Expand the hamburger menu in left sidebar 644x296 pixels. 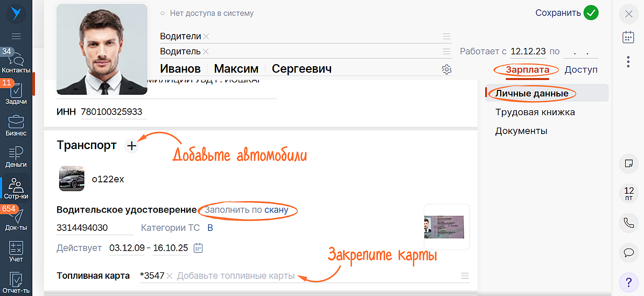[16, 36]
